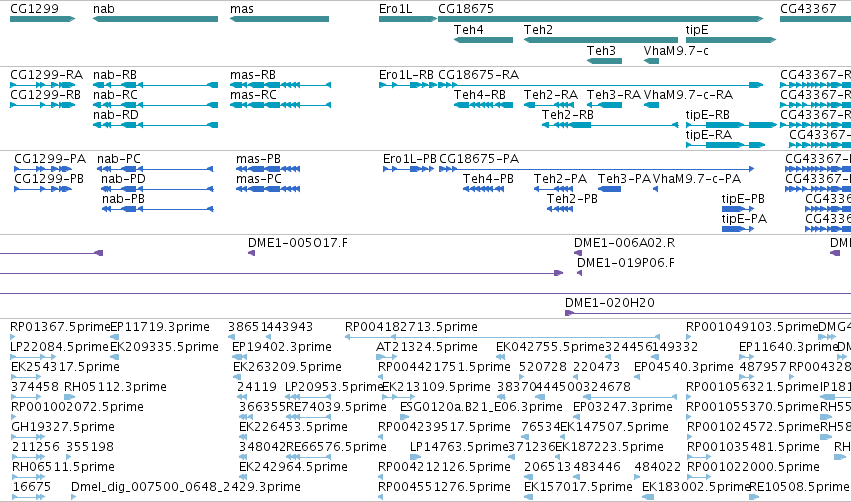Select the Ero1L-PB protein feature

tap(408, 169)
